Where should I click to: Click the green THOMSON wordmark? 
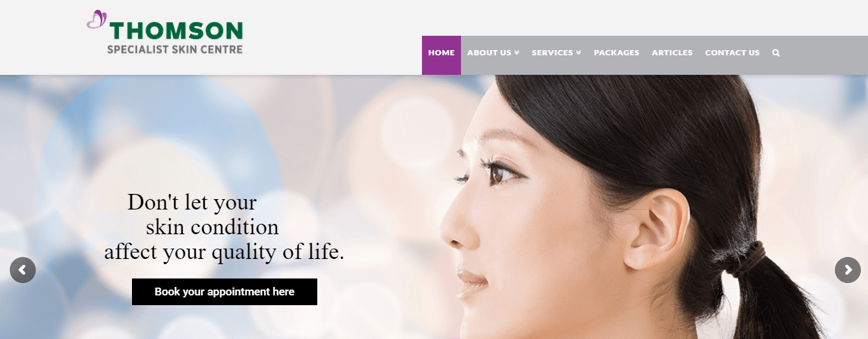176,31
